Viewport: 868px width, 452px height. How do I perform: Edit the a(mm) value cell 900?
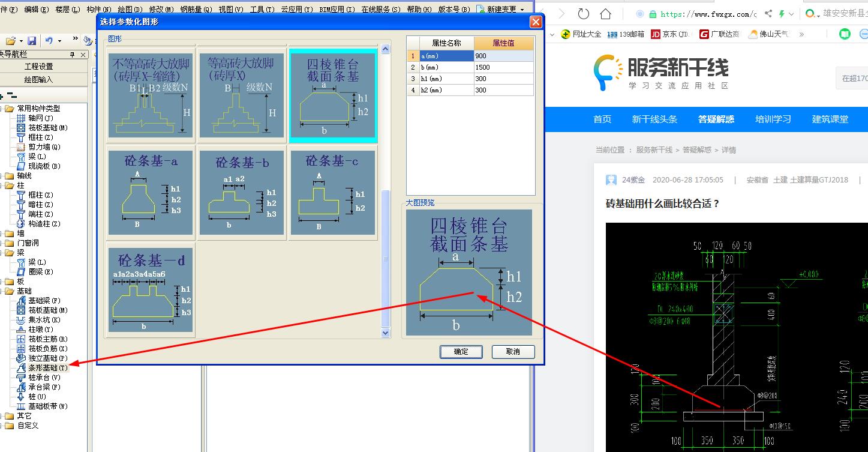click(x=503, y=56)
